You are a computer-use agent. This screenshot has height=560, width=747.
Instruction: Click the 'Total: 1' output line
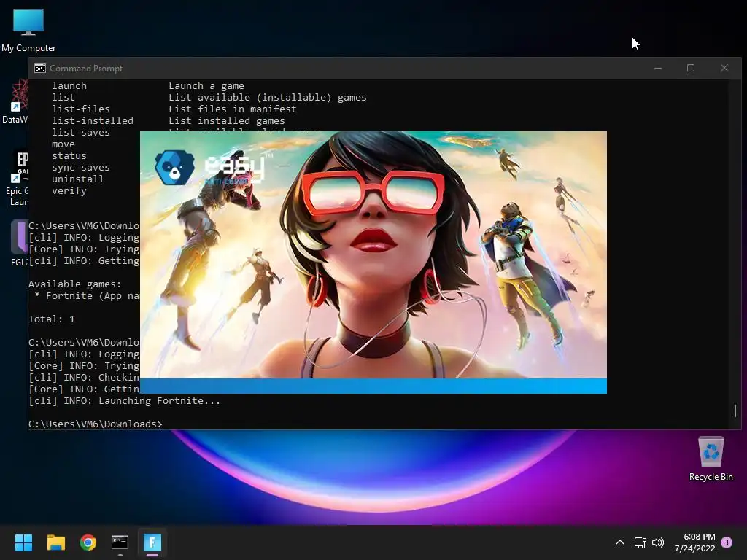pyautogui.click(x=52, y=319)
